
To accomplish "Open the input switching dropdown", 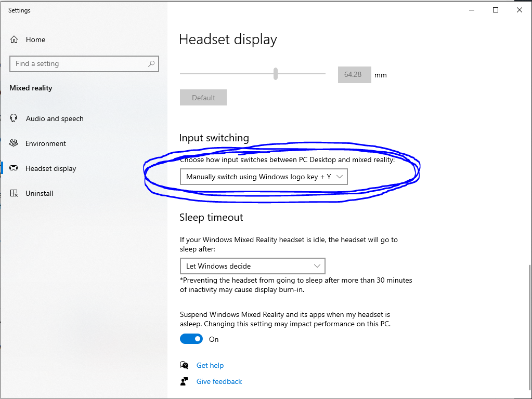I will (x=264, y=177).
